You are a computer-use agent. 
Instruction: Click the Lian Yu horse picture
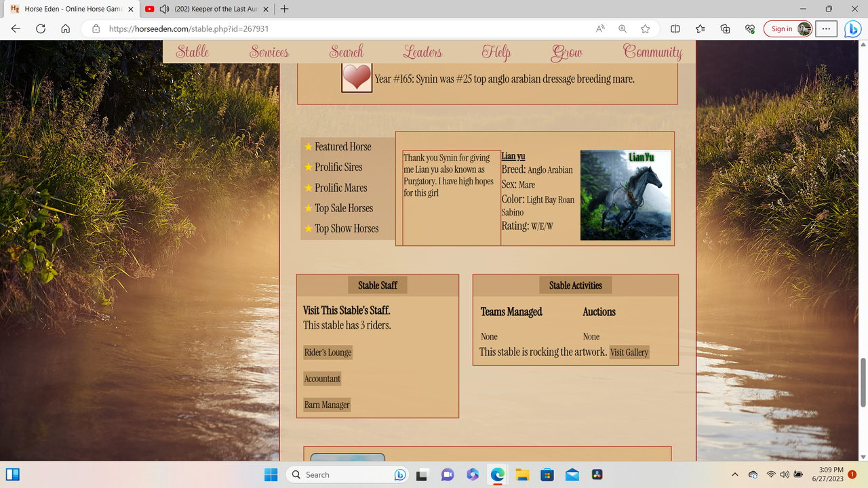(625, 195)
